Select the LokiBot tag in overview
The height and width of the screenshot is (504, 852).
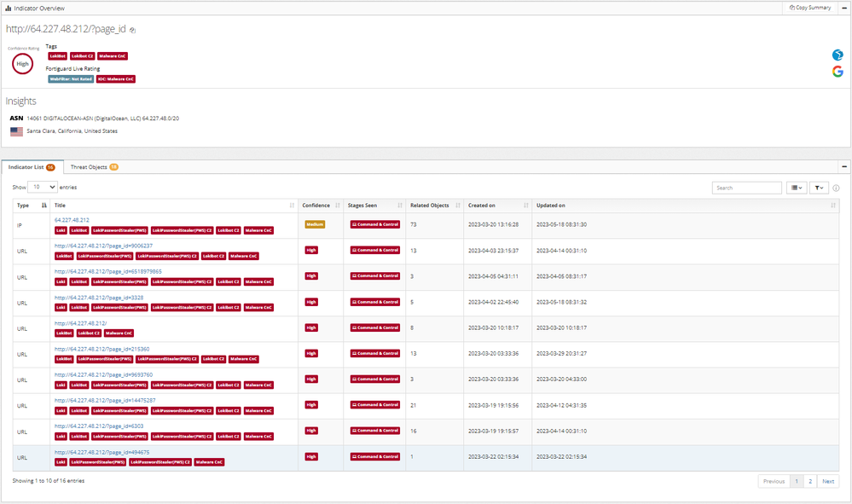pos(57,56)
